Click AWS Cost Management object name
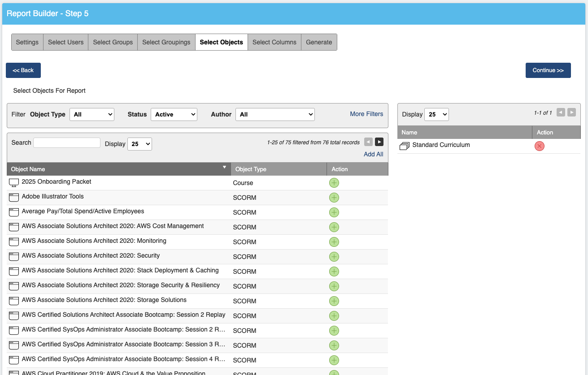Image resolution: width=588 pixels, height=375 pixels. tap(113, 226)
